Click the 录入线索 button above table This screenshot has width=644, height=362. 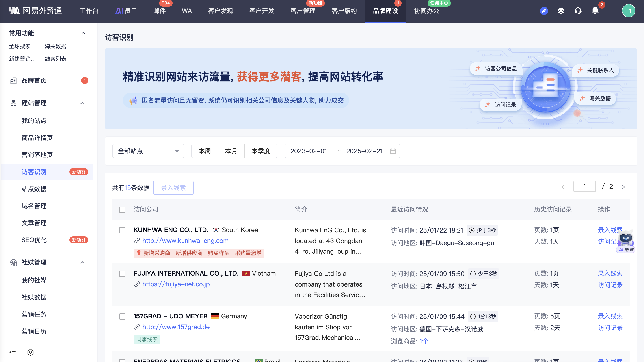pyautogui.click(x=173, y=188)
